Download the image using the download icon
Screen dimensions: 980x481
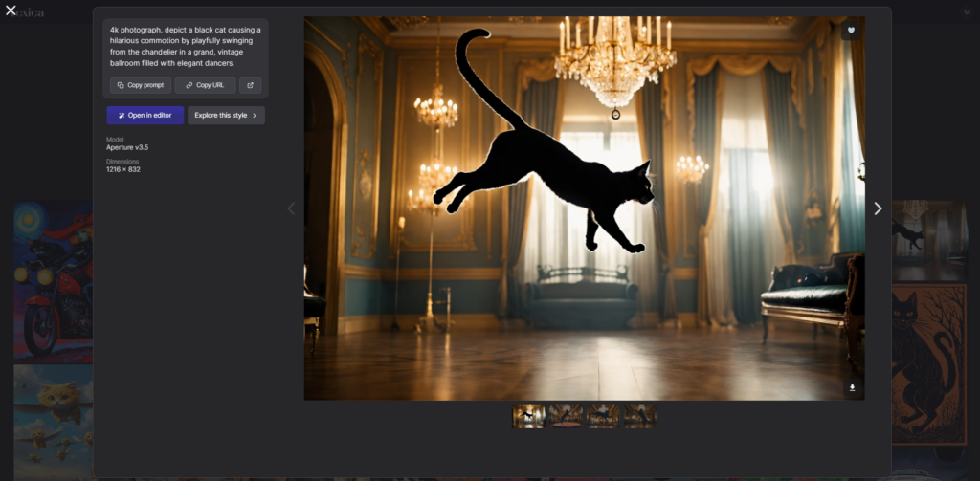[x=852, y=388]
